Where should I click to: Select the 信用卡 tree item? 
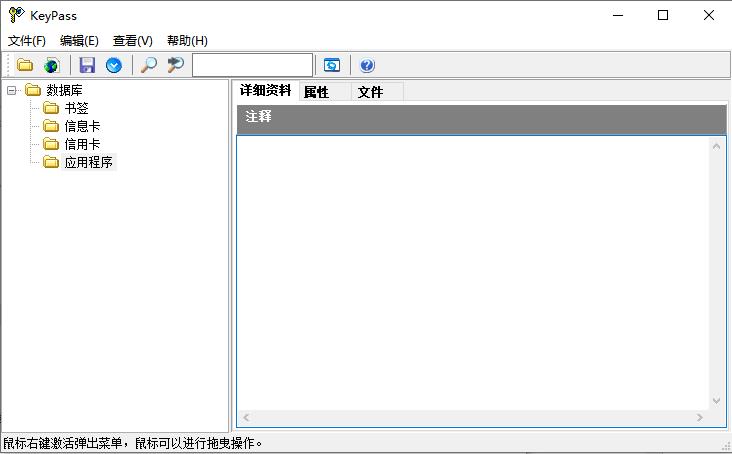click(x=82, y=144)
